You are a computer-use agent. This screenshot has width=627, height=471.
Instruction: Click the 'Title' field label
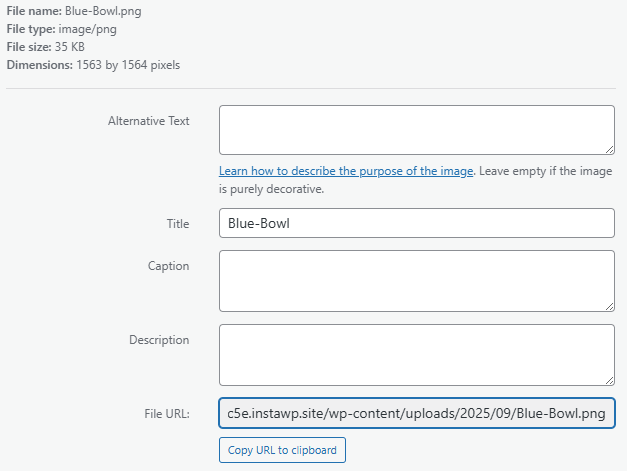click(177, 224)
